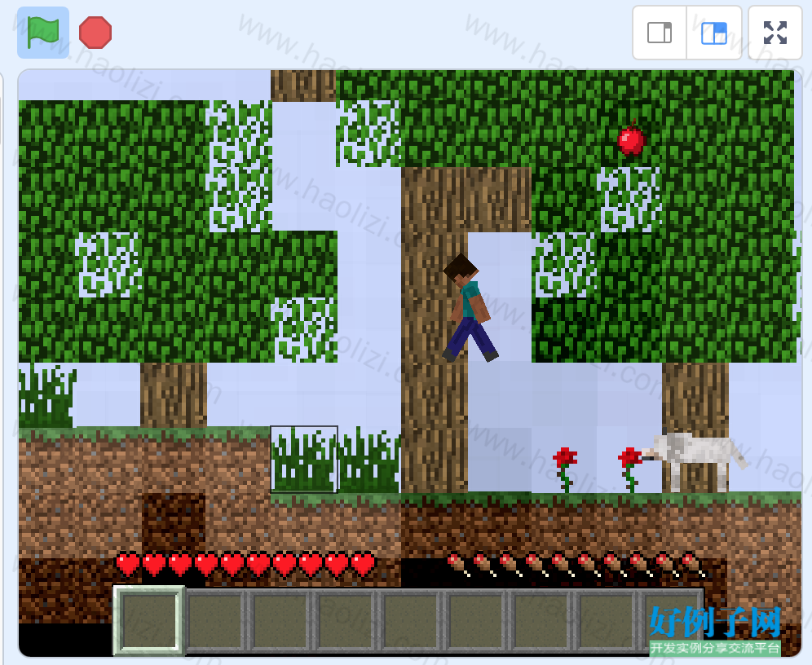Pick the red flower nearest the sheep

point(630,469)
